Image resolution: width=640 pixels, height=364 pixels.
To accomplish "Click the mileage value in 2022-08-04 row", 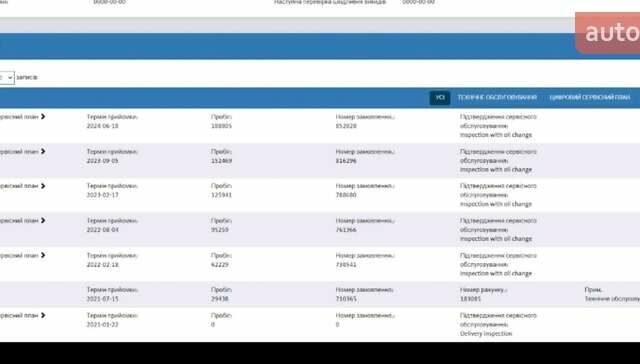I will 220,230.
